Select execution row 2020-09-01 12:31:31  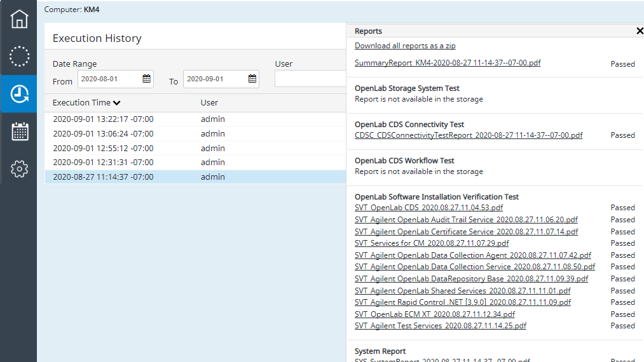click(x=195, y=163)
